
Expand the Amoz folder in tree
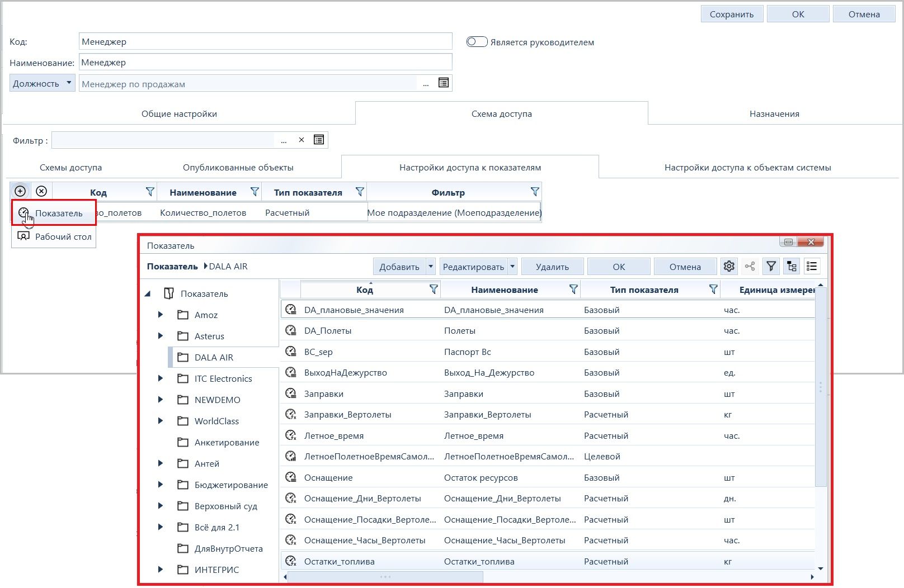[x=161, y=315]
